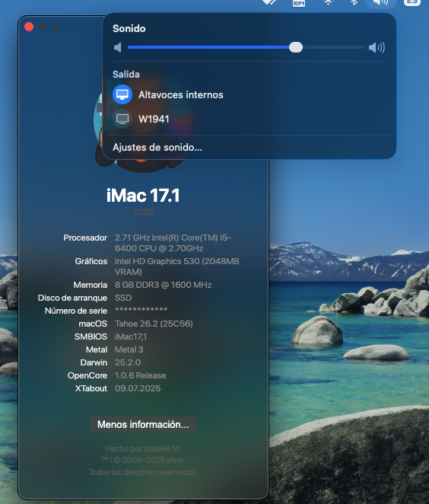The image size is (429, 504).
Task: Open Ajustes de sonido...
Action: tap(157, 147)
